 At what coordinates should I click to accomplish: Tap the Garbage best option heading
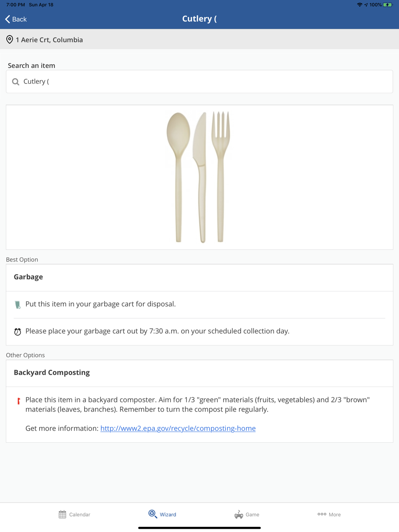click(28, 277)
